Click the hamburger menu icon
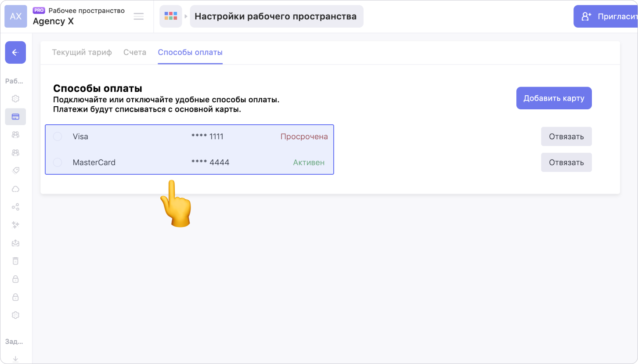This screenshot has height=364, width=638. tap(139, 17)
